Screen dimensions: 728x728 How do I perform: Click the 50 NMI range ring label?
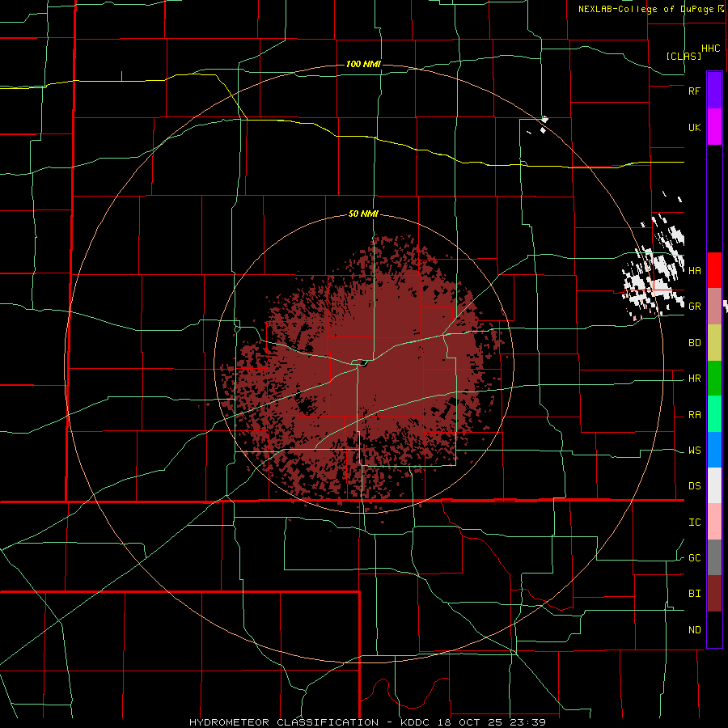tap(363, 214)
